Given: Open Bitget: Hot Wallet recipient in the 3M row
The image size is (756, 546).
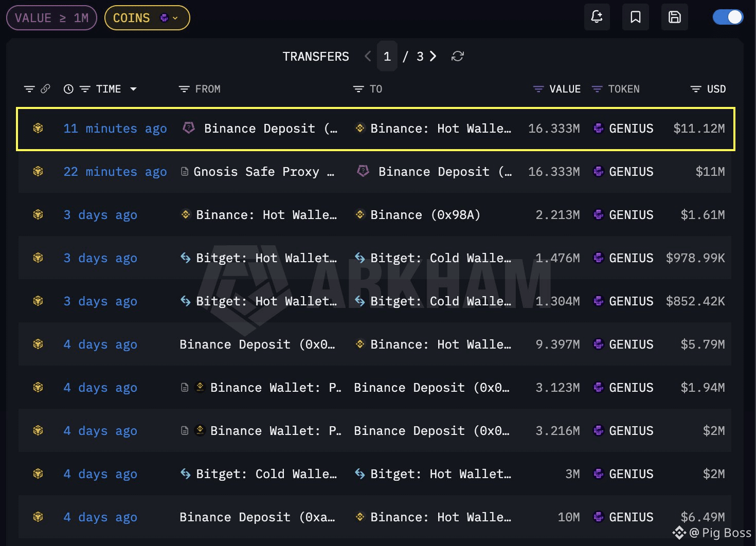Looking at the screenshot, I should point(441,474).
